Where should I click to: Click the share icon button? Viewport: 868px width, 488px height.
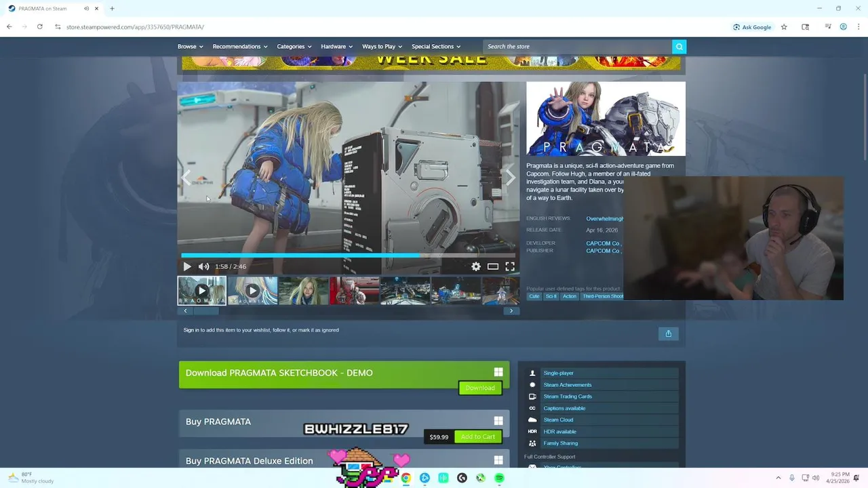668,333
